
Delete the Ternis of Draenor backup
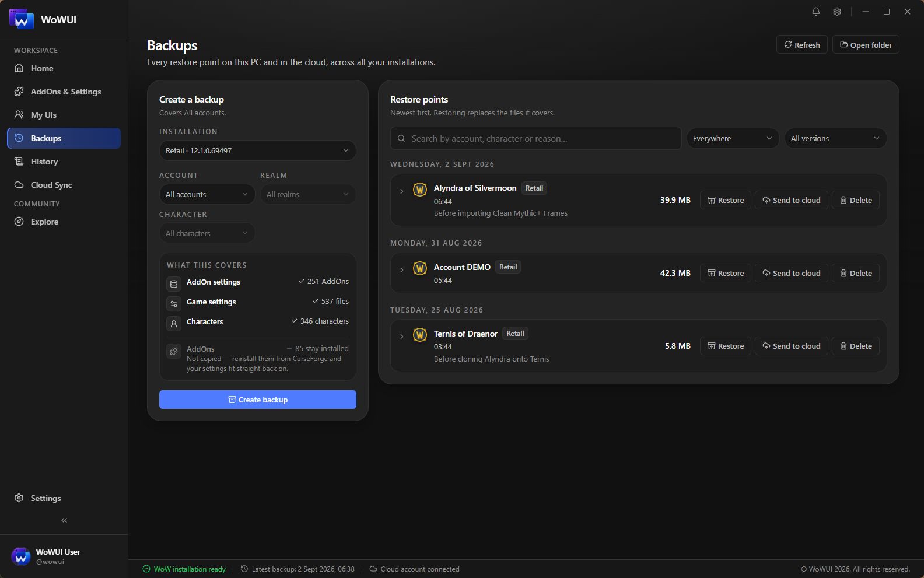click(856, 346)
